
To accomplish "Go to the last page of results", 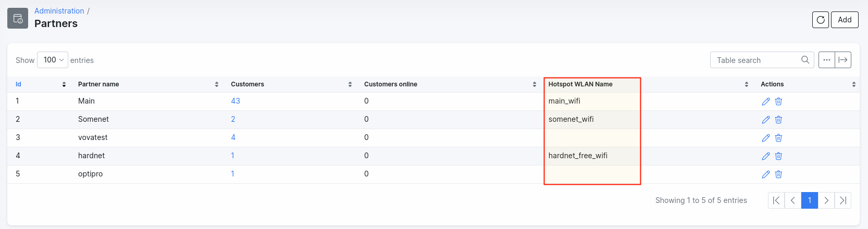I will (x=842, y=200).
